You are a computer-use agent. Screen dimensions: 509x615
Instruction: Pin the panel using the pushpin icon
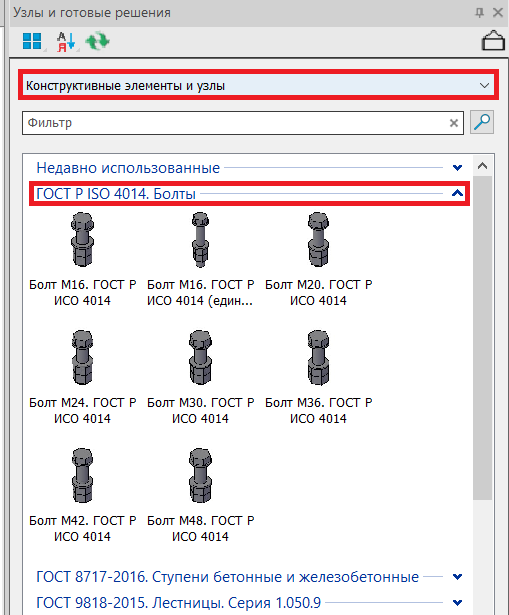tap(480, 13)
